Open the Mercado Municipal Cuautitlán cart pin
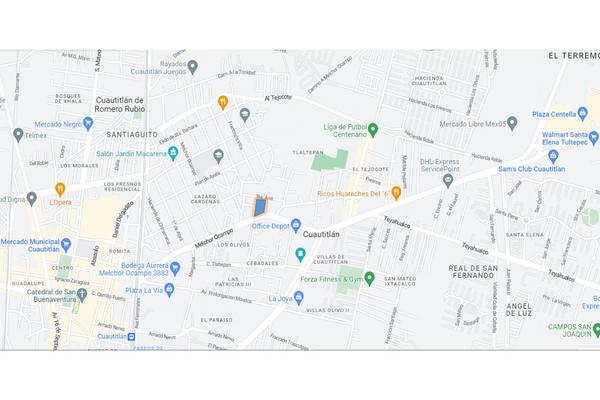Screen dimensions: 600x400 [x=66, y=245]
